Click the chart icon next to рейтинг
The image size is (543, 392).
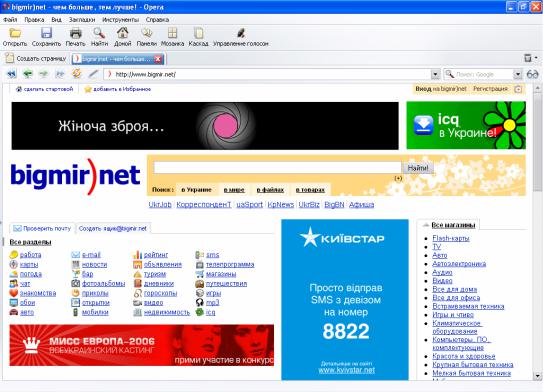[137, 255]
